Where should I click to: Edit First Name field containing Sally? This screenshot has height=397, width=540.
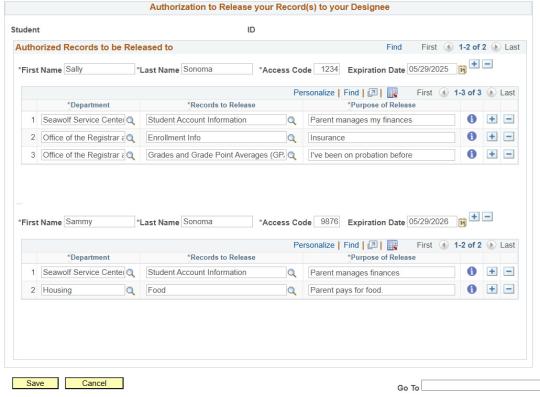pos(99,69)
